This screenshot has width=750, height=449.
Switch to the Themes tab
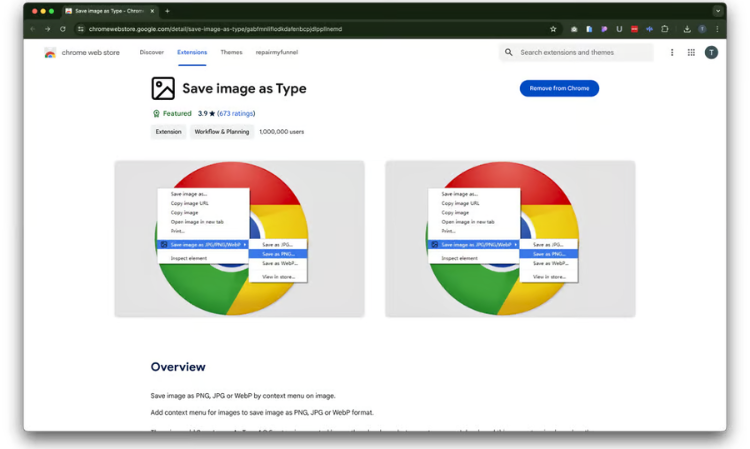pos(232,52)
